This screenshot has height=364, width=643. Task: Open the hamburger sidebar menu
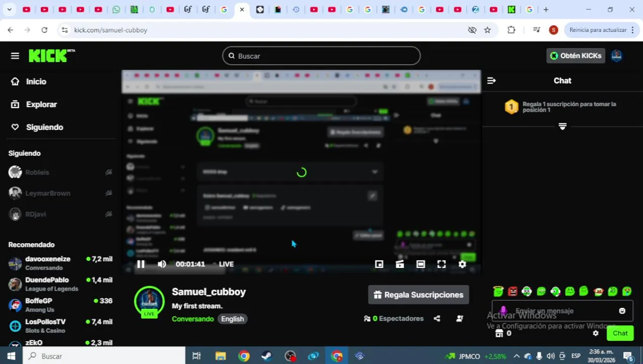(x=15, y=56)
